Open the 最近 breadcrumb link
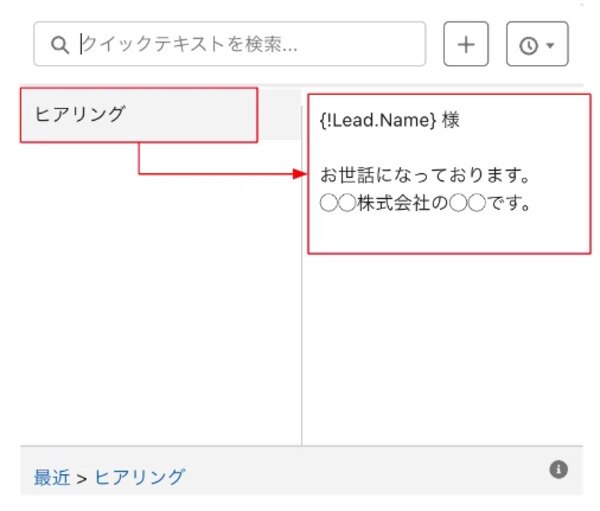The image size is (600, 511). point(52,478)
